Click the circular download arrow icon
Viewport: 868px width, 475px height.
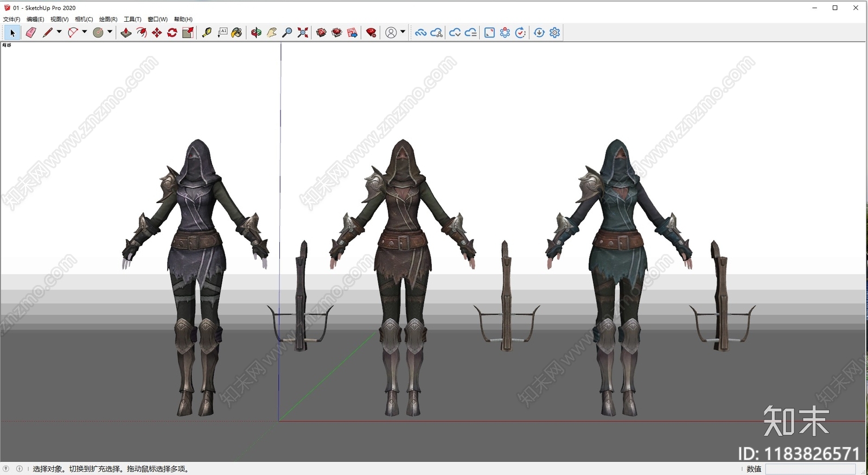(x=539, y=33)
